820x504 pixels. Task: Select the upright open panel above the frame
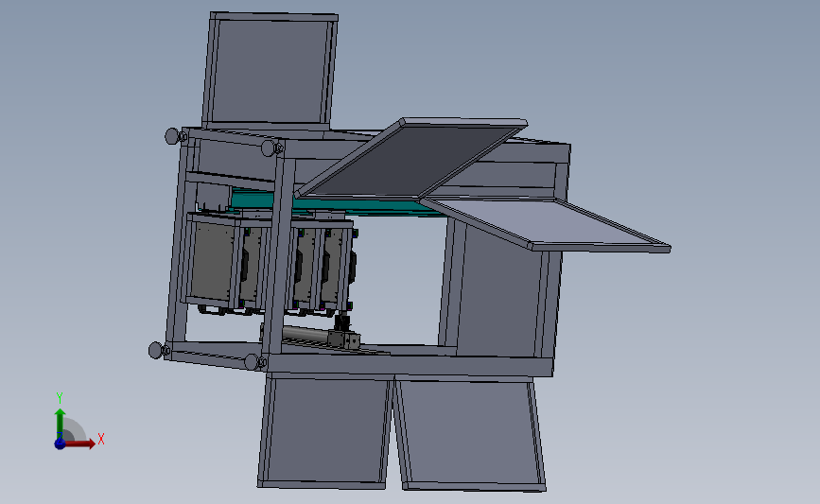[x=270, y=71]
